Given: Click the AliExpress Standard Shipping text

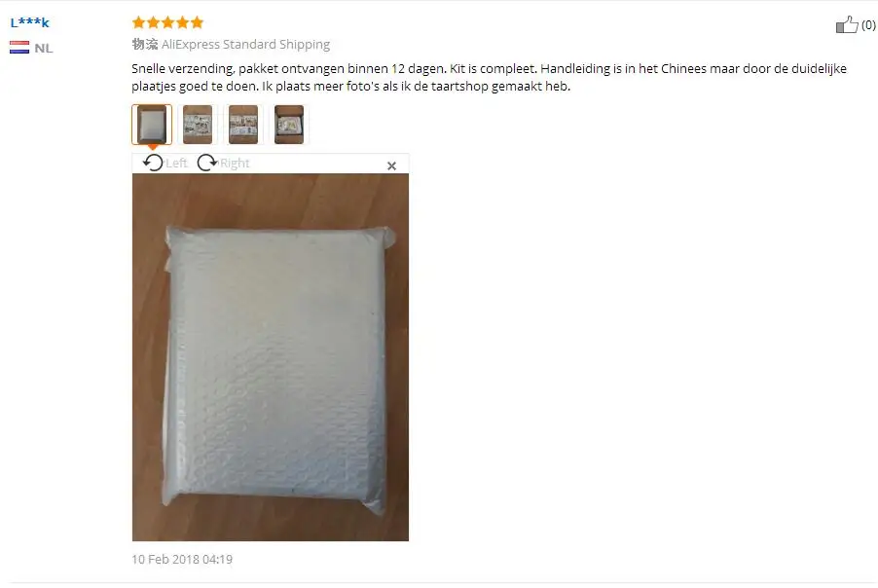Looking at the screenshot, I should tap(246, 44).
